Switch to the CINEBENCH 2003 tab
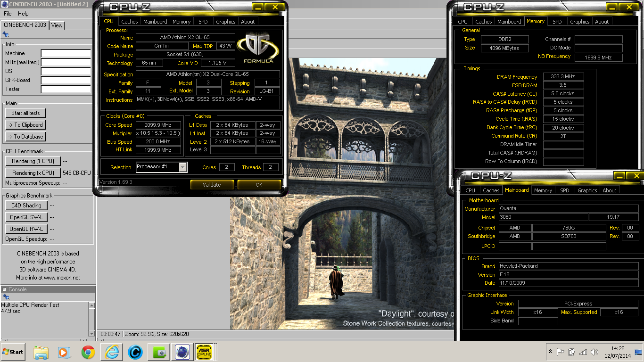The width and height of the screenshot is (644, 362). tap(25, 25)
